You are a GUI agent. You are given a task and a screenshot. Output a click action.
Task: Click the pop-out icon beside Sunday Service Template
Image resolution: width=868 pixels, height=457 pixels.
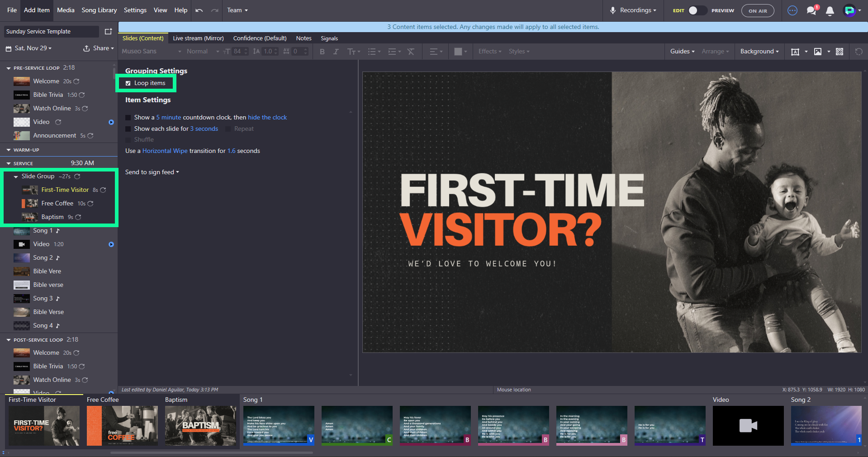pos(108,32)
